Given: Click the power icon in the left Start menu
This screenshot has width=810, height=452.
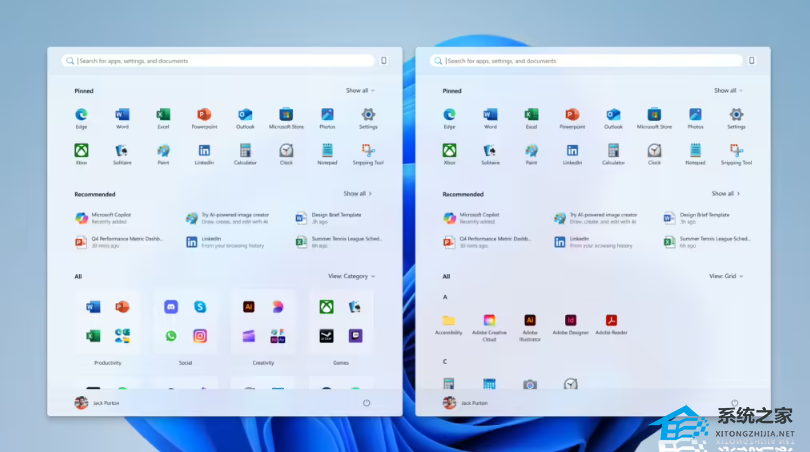Looking at the screenshot, I should coord(366,403).
